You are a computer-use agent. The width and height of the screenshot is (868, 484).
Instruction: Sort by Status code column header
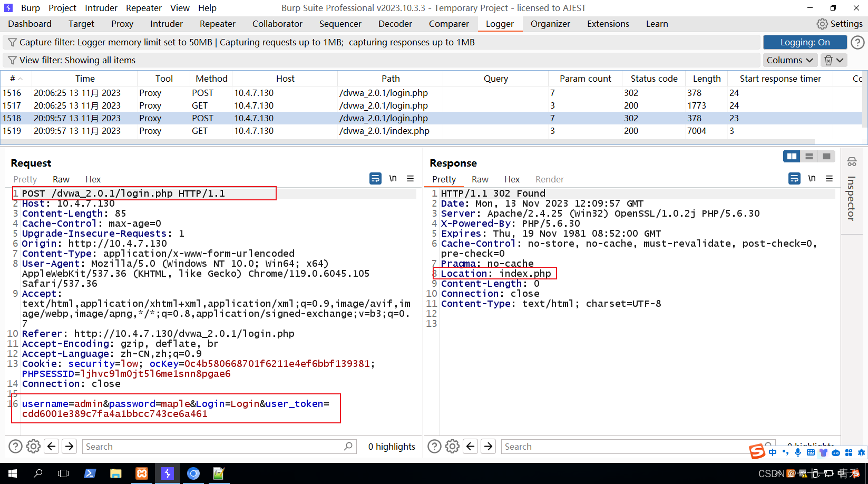pos(654,79)
